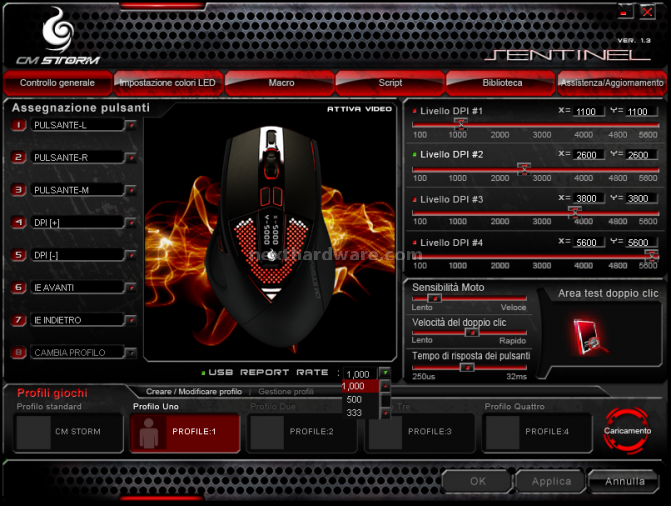
Task: Open the Biblioteca tab
Action: click(502, 83)
